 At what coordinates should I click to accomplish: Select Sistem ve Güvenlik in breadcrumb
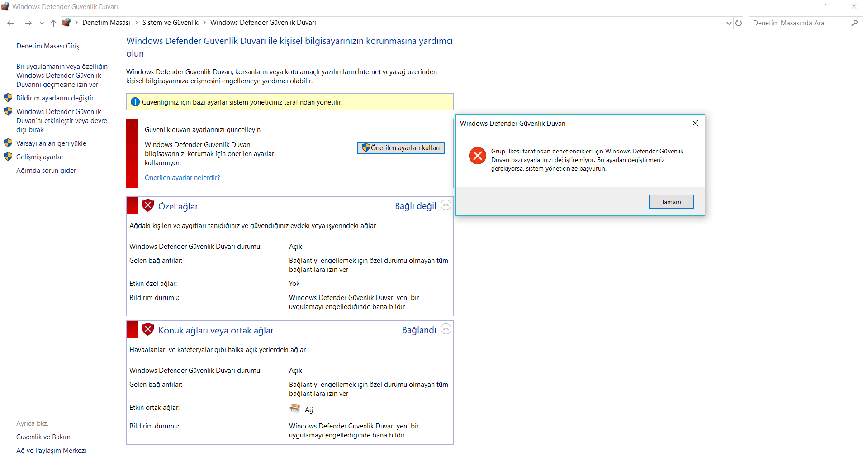170,23
